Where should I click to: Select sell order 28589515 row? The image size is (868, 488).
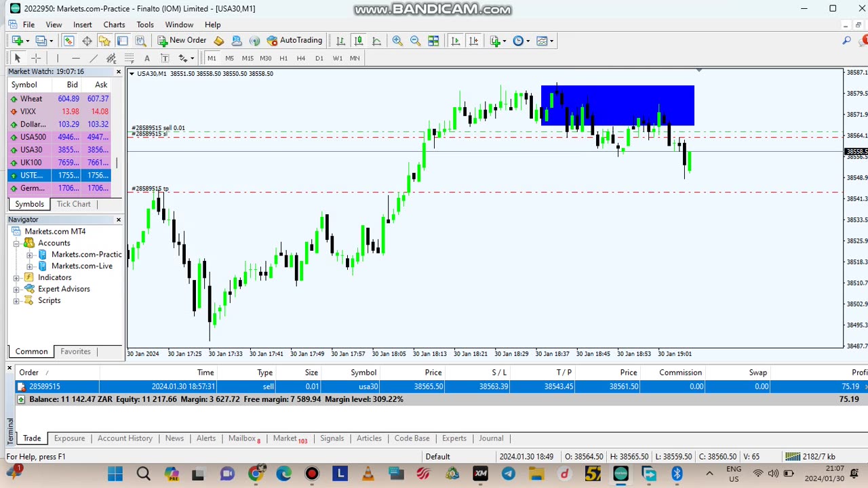441,386
